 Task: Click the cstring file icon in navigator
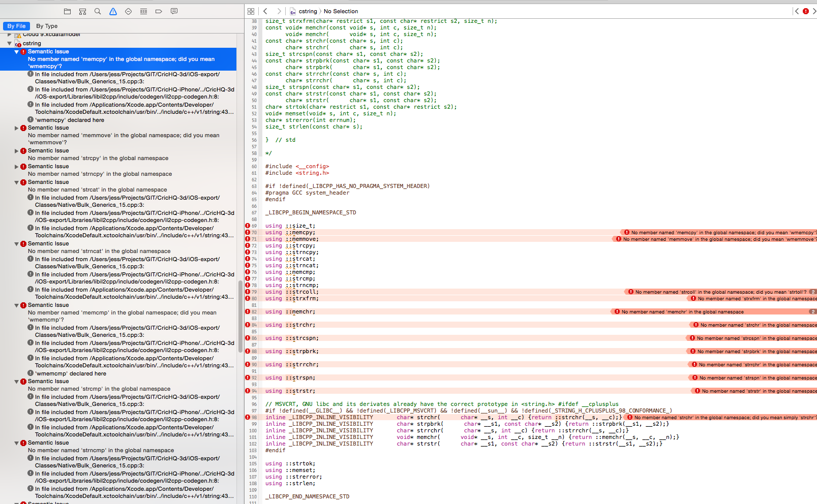point(18,44)
